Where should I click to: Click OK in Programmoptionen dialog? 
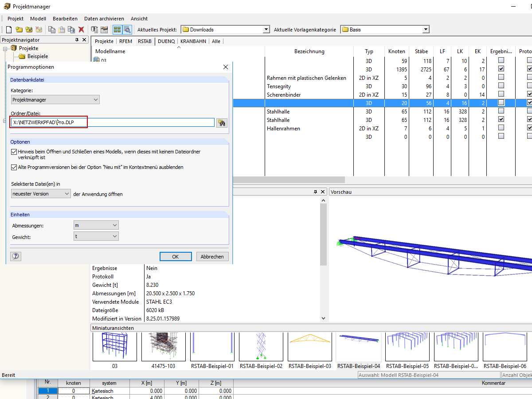click(x=176, y=257)
